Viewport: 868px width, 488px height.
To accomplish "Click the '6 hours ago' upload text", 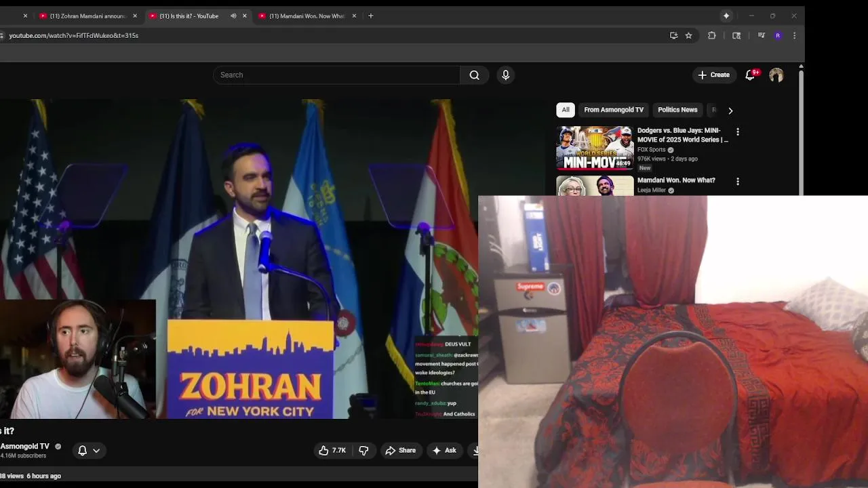I will [x=43, y=476].
